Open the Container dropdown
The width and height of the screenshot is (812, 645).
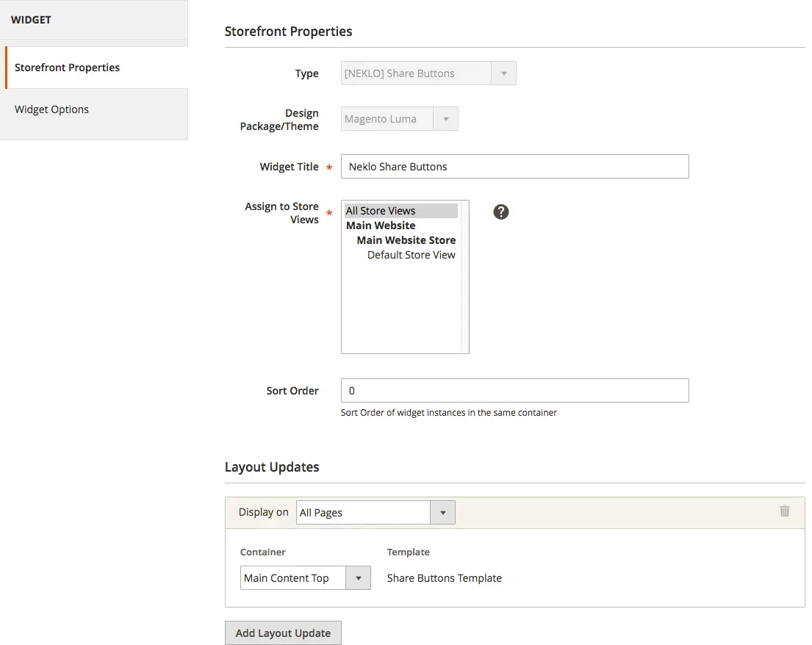[306, 577]
